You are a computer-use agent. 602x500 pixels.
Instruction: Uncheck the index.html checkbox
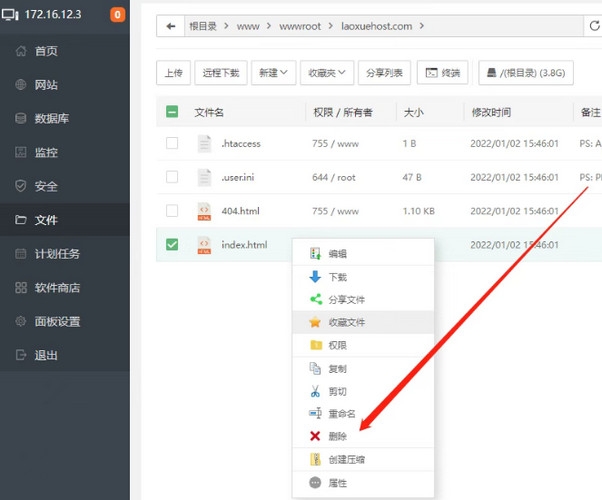172,244
